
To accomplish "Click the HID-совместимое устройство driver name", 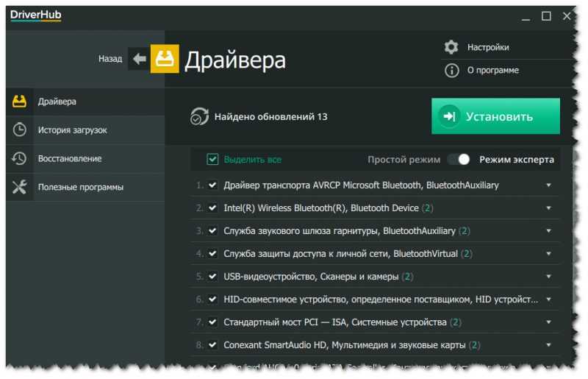I will click(x=381, y=300).
